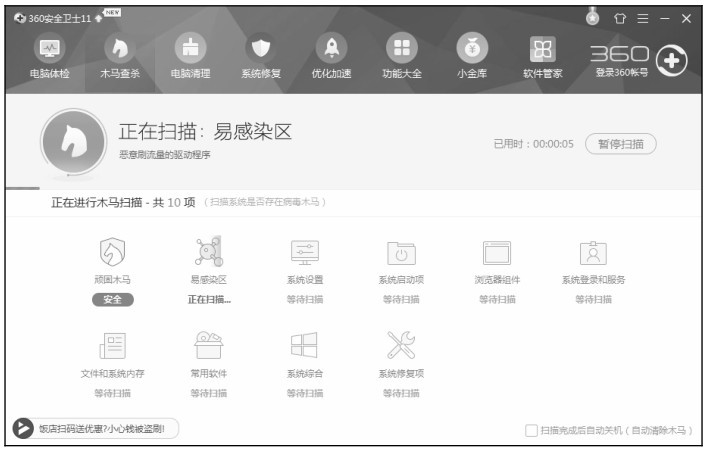This screenshot has width=706, height=449.
Task: Click 暂停扫描 button
Action: click(620, 144)
